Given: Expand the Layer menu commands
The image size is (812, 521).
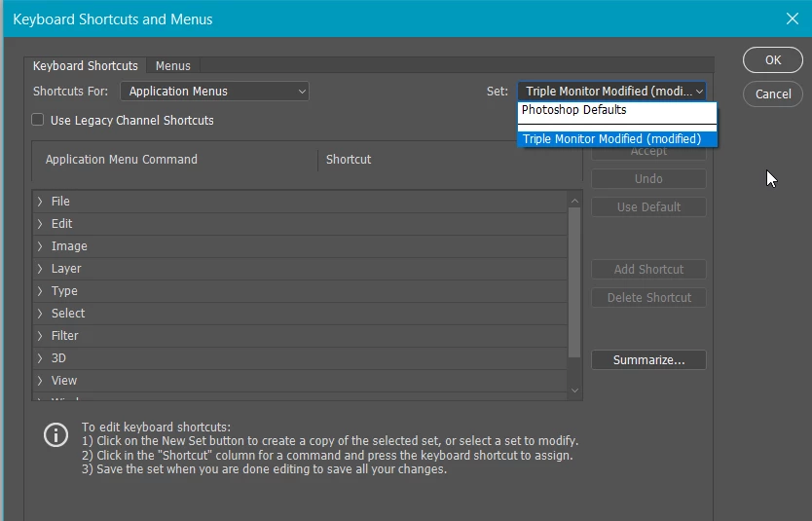Looking at the screenshot, I should click(40, 268).
